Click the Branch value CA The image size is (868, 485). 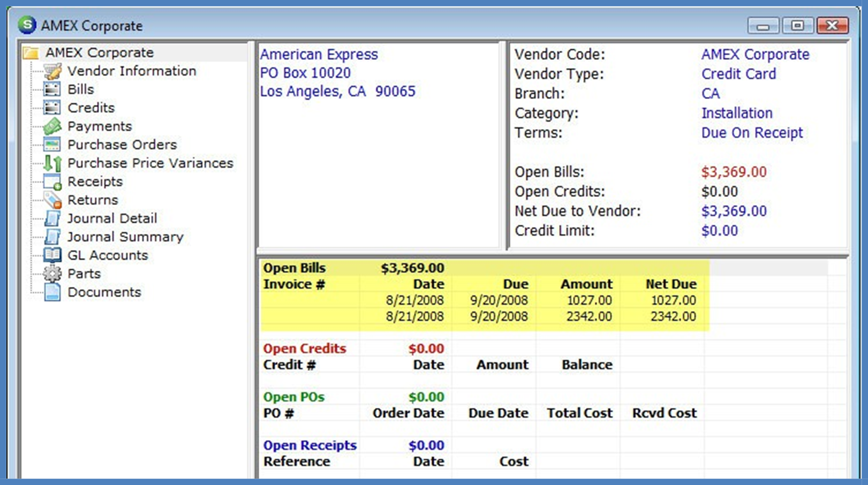coord(710,94)
